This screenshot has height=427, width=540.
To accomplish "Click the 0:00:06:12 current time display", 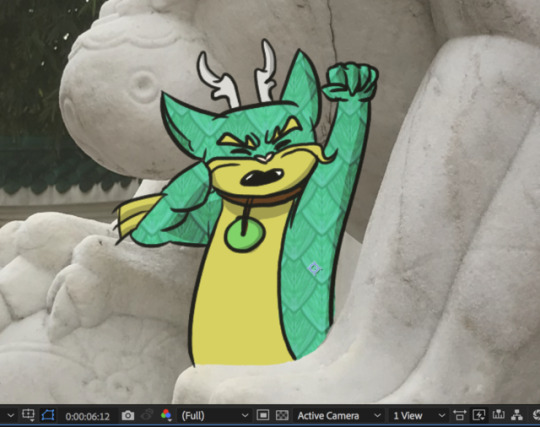I will coord(87,416).
